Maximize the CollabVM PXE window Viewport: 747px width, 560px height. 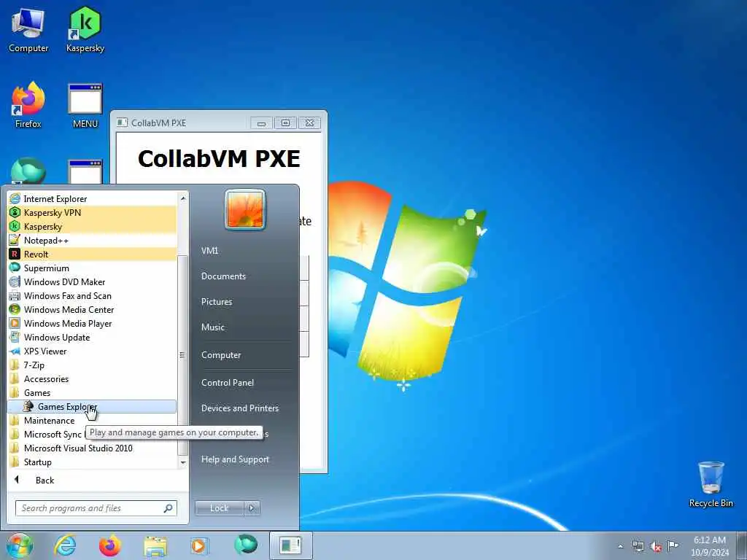pyautogui.click(x=285, y=122)
